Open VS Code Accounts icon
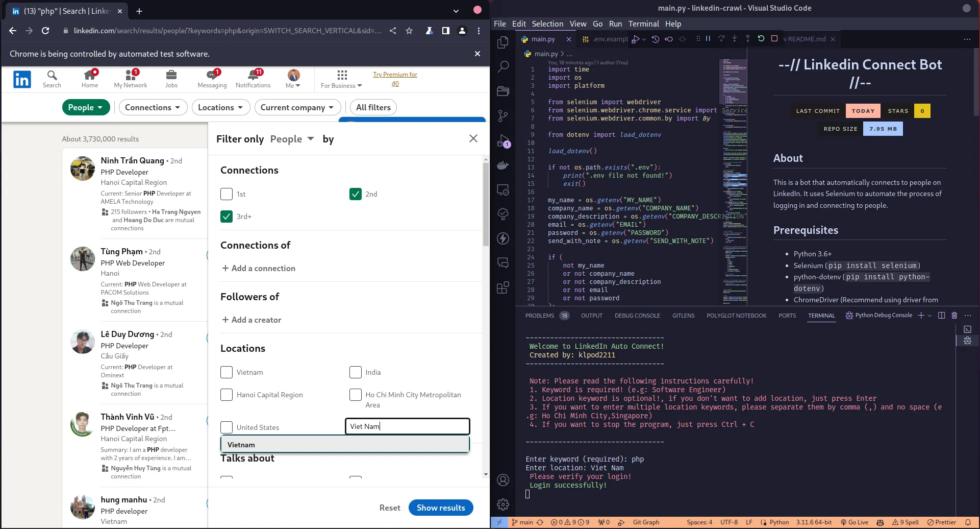 click(x=503, y=480)
